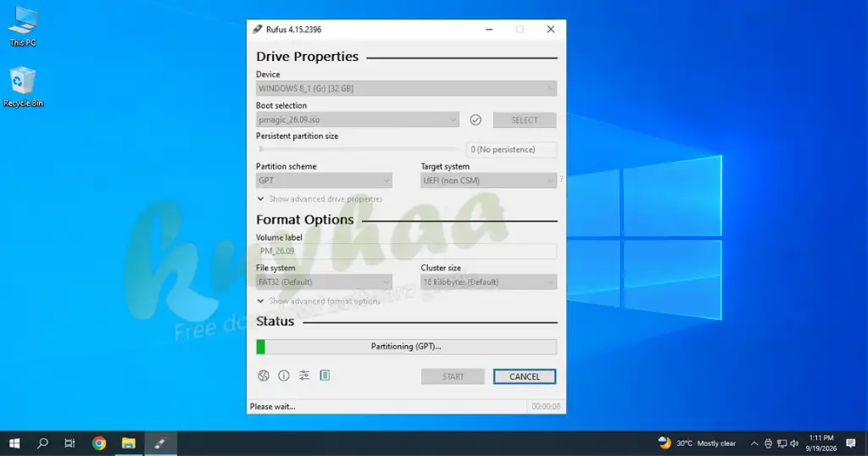Open taskbar Search magnifier
Screen dimensions: 868x456
[x=42, y=443]
